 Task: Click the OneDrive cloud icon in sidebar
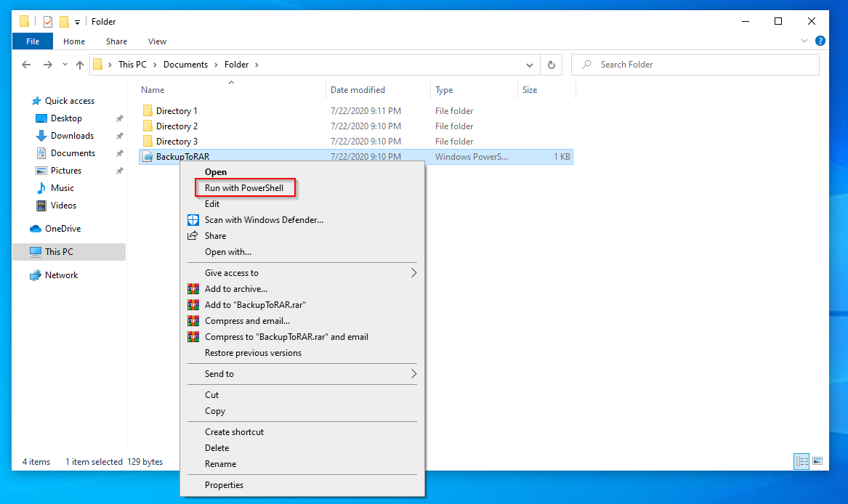tap(36, 229)
